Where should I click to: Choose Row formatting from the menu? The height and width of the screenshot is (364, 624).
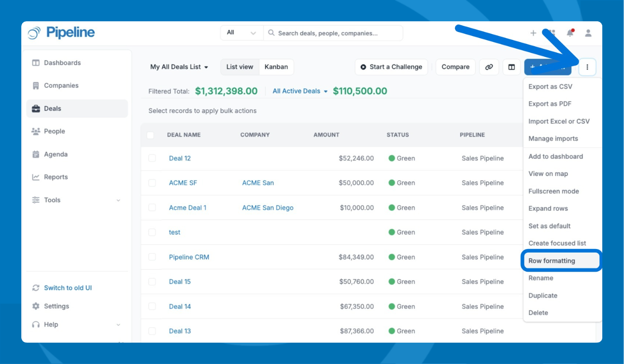[x=552, y=261]
